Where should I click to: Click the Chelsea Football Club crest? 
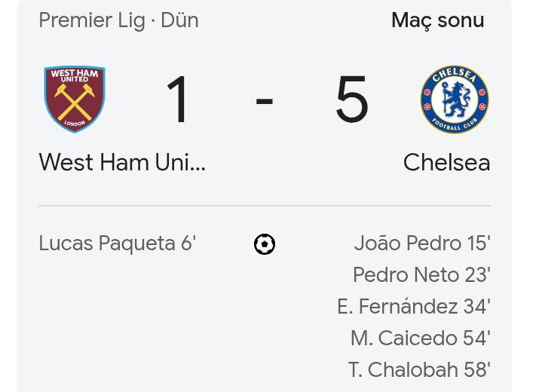455,99
